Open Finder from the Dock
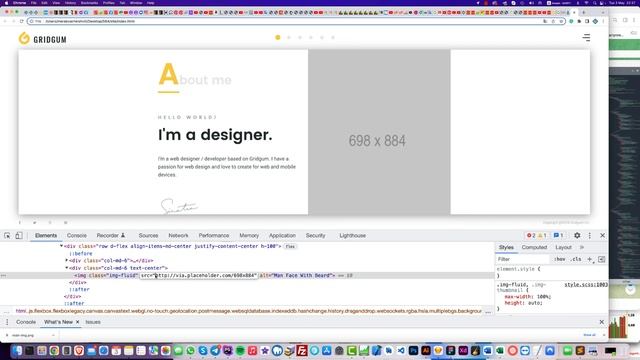This screenshot has height=360, width=640. click(x=17, y=351)
